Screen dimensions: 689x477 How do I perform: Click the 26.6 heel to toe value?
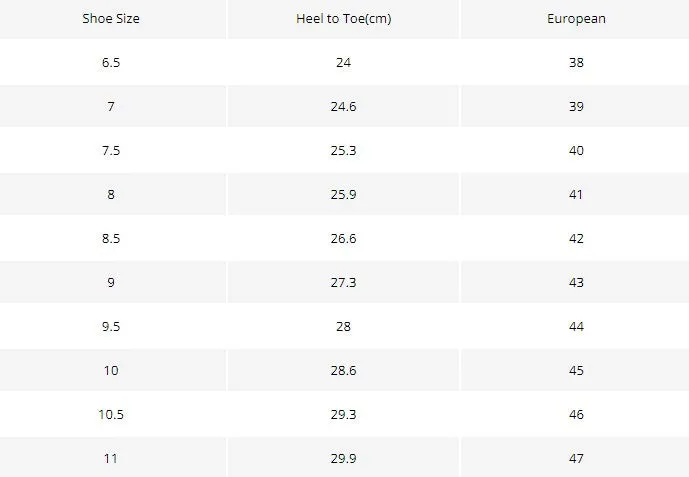343,238
